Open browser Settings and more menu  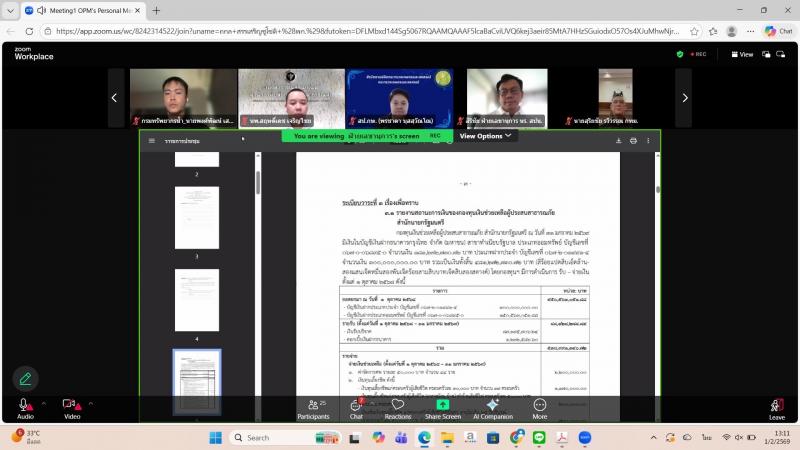coord(750,31)
